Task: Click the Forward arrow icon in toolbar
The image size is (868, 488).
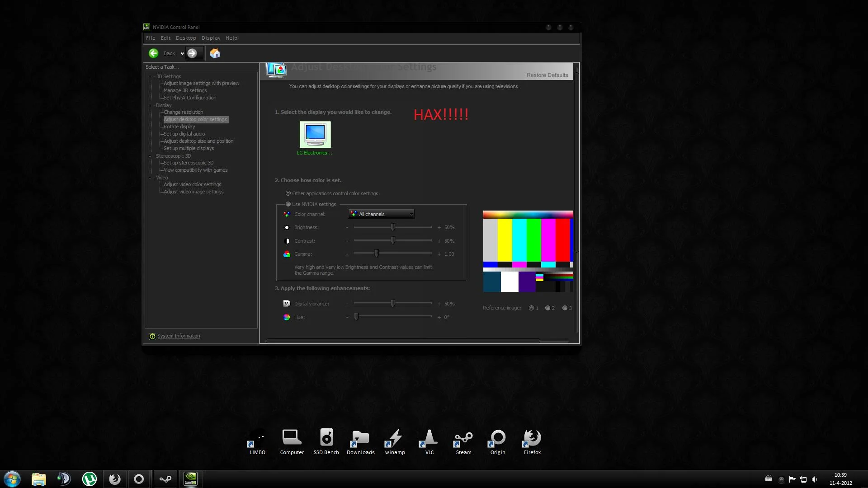Action: [x=192, y=53]
